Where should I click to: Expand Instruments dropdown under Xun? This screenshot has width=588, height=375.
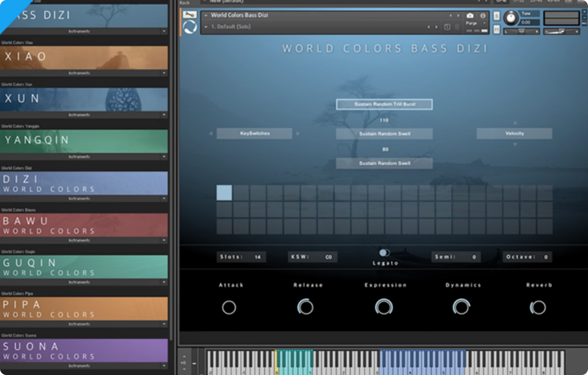click(x=164, y=115)
